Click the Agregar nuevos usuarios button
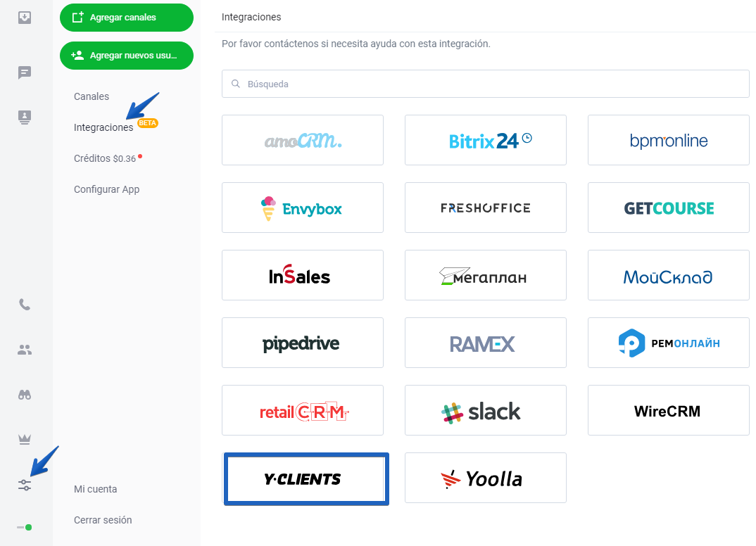 [x=127, y=56]
